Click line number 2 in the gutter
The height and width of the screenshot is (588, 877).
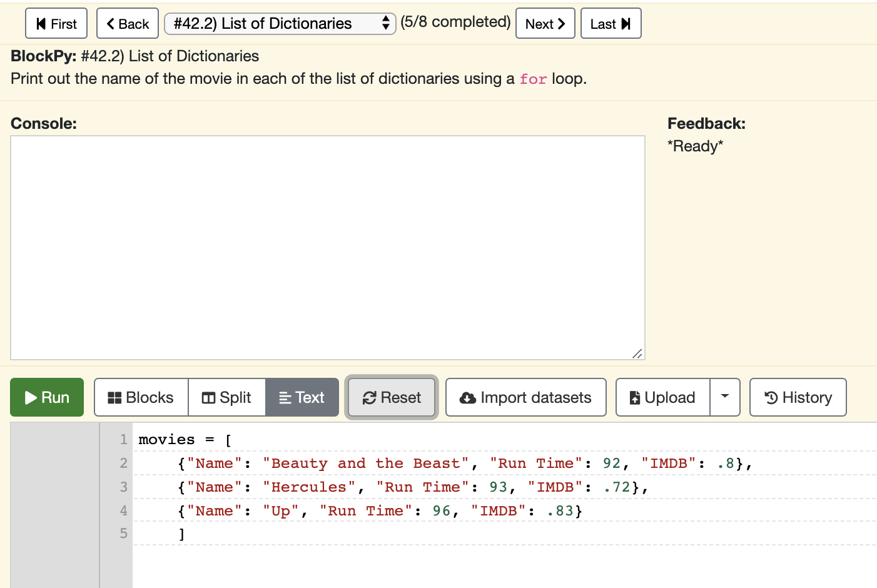point(124,464)
